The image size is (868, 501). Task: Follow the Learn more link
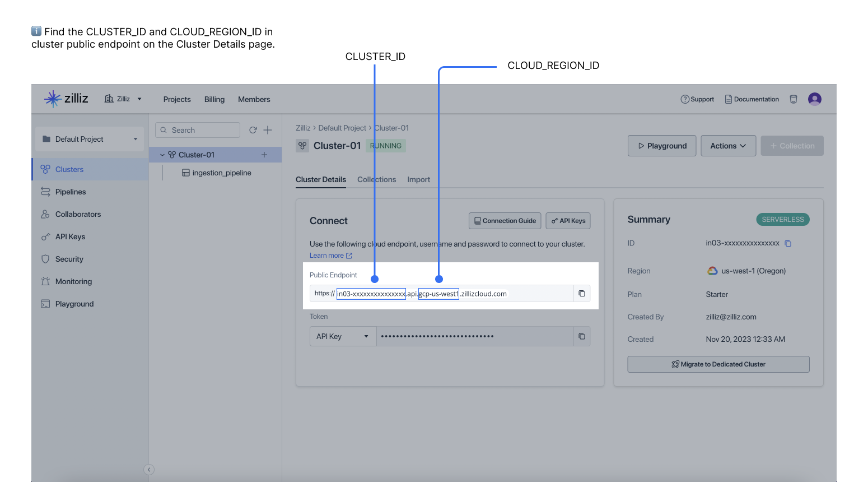point(328,255)
